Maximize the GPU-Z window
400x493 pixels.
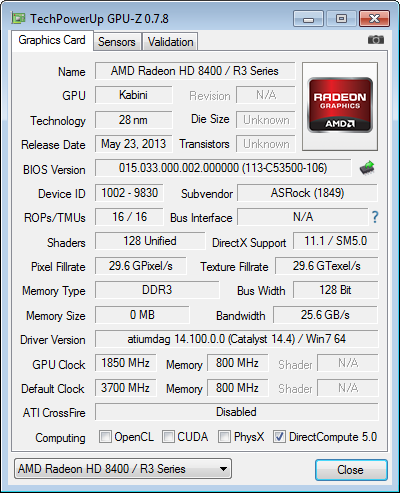341,19
